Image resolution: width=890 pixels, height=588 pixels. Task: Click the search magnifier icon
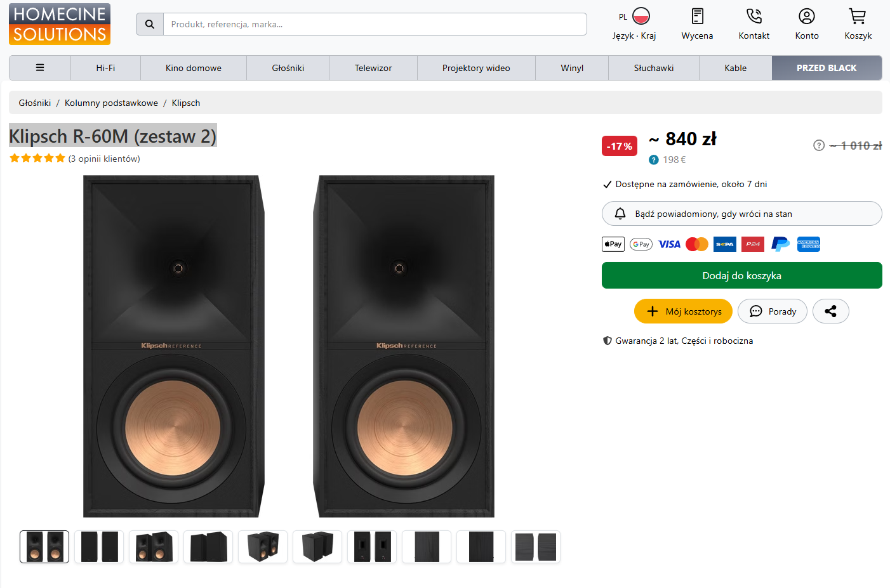tap(150, 24)
